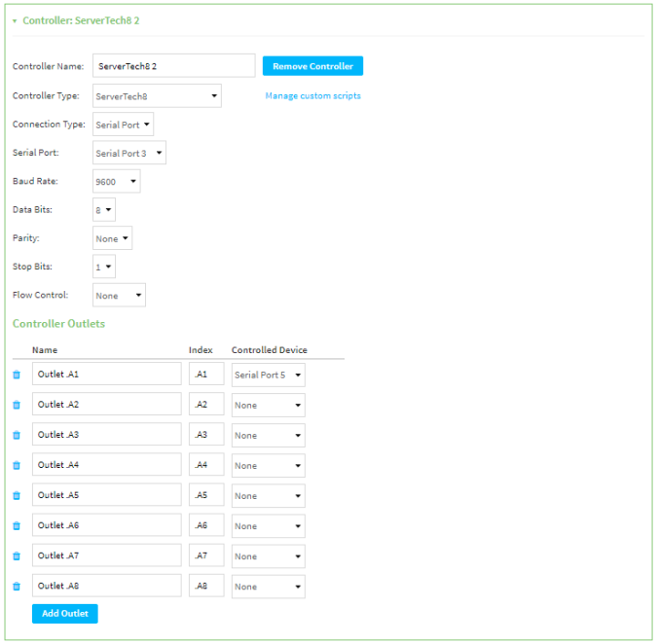Edit the .A6 index field

pyautogui.click(x=206, y=525)
